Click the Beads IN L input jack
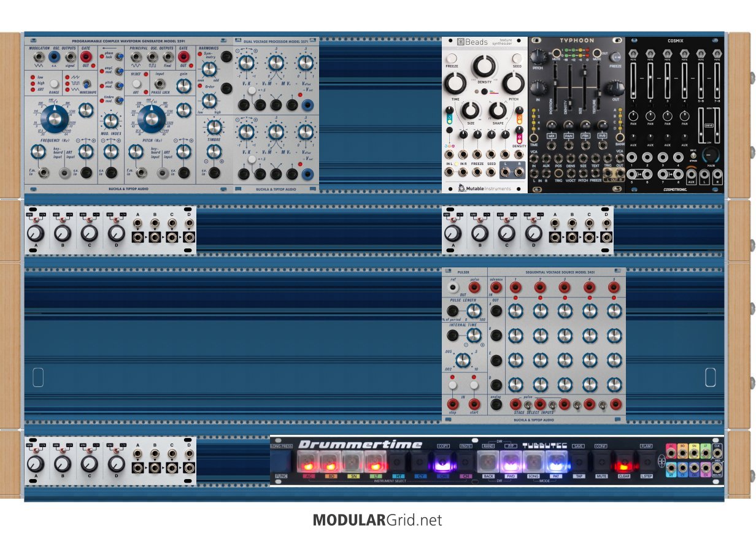 coord(449,172)
